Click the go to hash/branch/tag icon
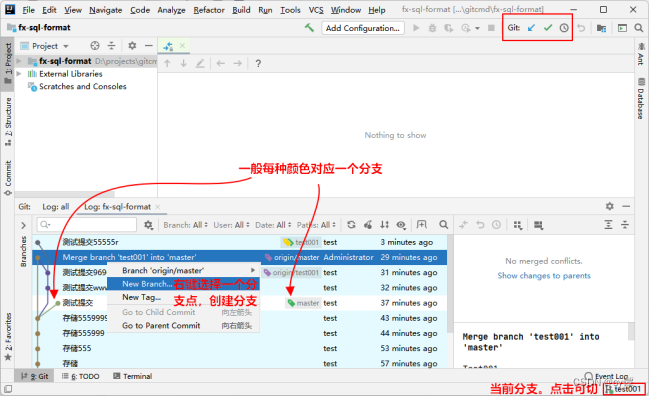 (x=421, y=224)
